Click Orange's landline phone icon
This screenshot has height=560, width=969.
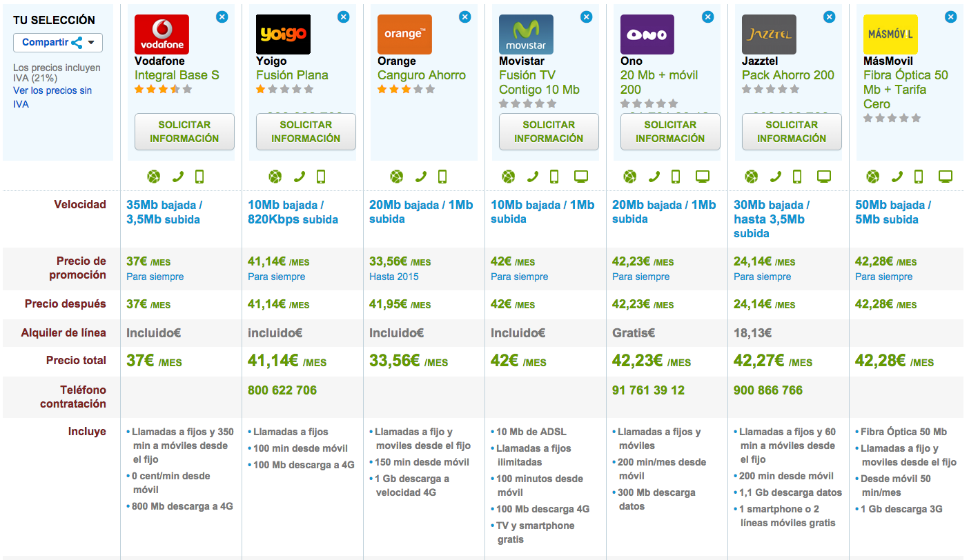[x=420, y=177]
